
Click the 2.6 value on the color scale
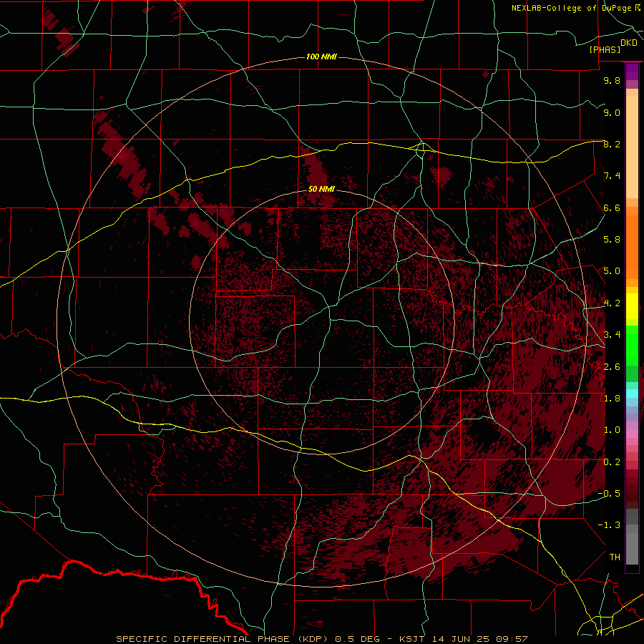point(612,367)
